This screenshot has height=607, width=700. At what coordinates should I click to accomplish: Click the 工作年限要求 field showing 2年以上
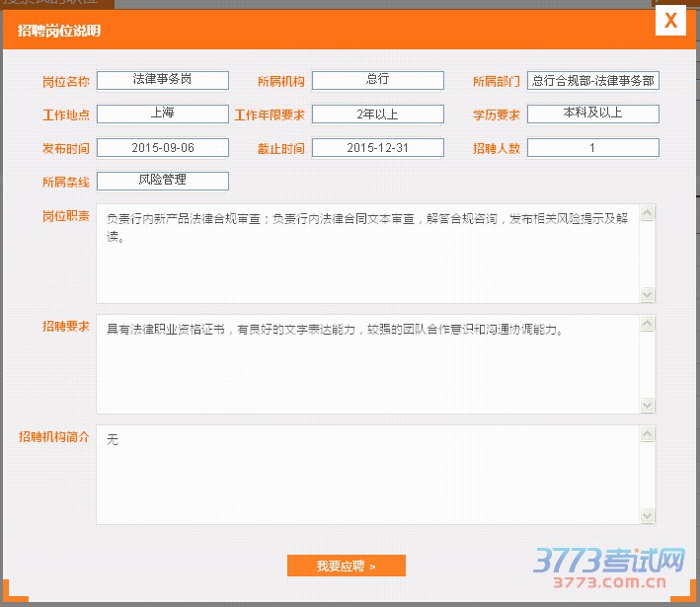(x=377, y=114)
